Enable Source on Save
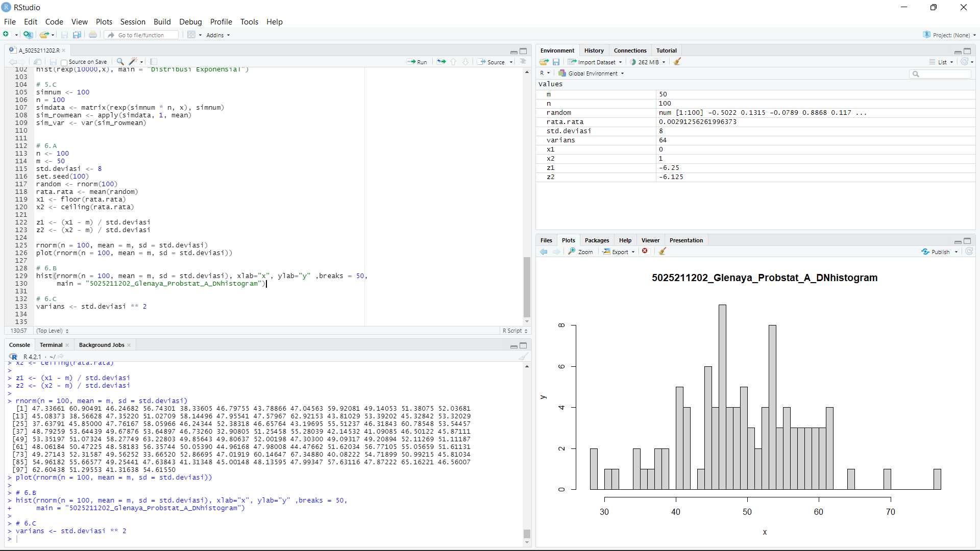 point(63,62)
